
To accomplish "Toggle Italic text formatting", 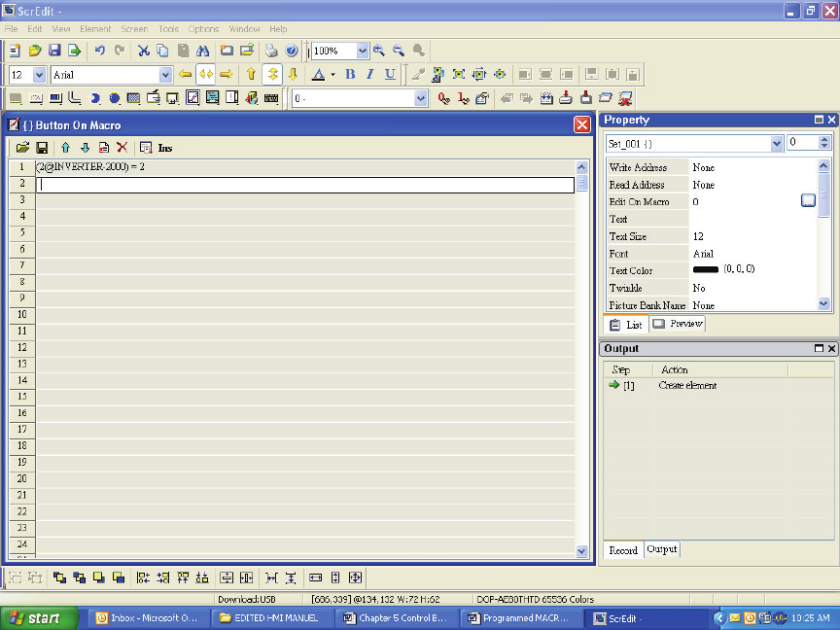I will click(x=369, y=74).
